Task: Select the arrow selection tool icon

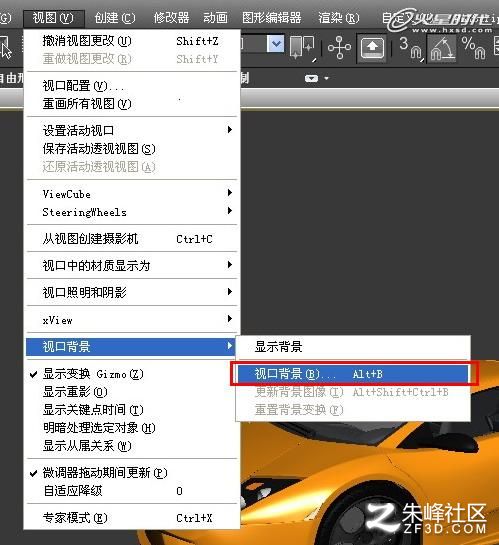Action: pyautogui.click(x=6, y=48)
